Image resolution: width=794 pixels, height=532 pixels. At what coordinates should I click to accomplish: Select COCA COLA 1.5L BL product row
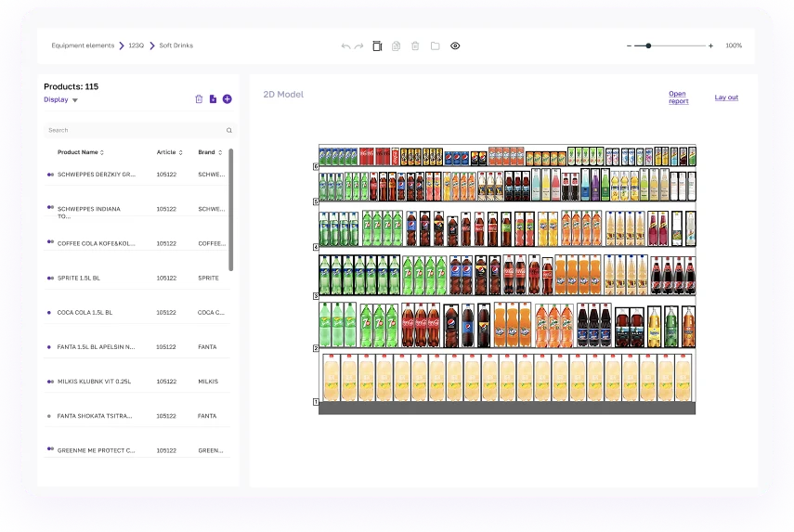pos(137,312)
